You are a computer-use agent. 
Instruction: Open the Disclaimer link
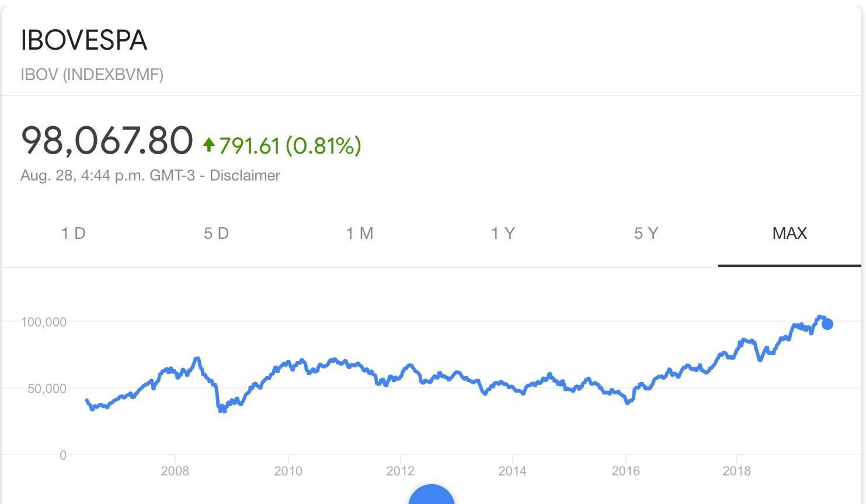tap(245, 176)
